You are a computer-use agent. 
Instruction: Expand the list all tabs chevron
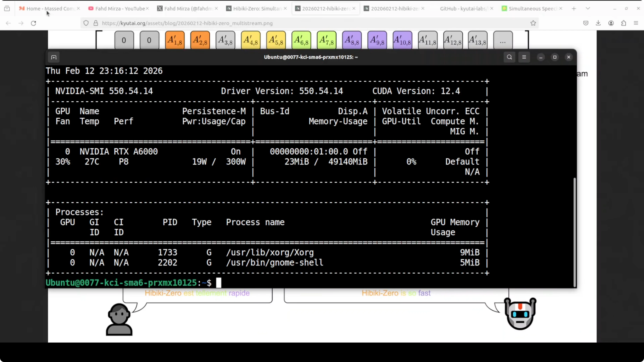(x=588, y=9)
